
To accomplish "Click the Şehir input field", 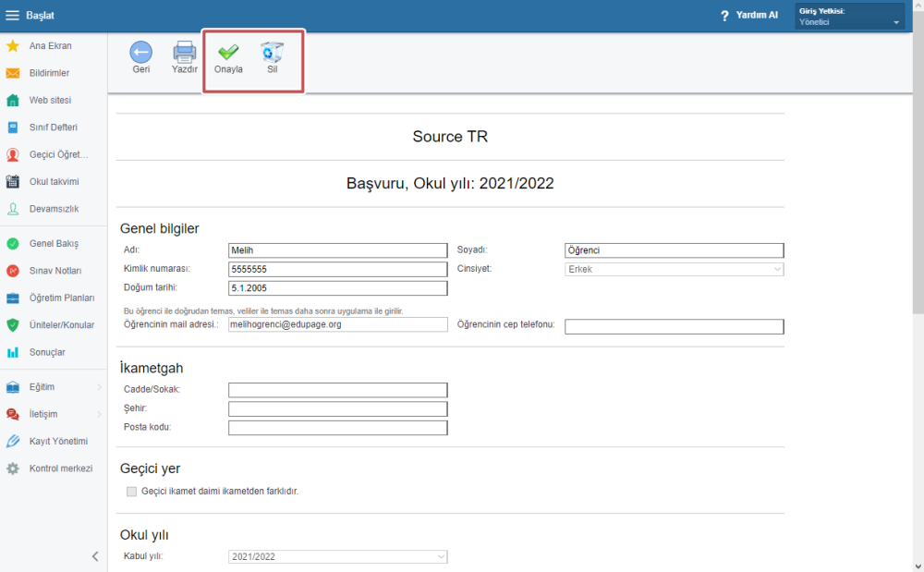I will [x=337, y=408].
